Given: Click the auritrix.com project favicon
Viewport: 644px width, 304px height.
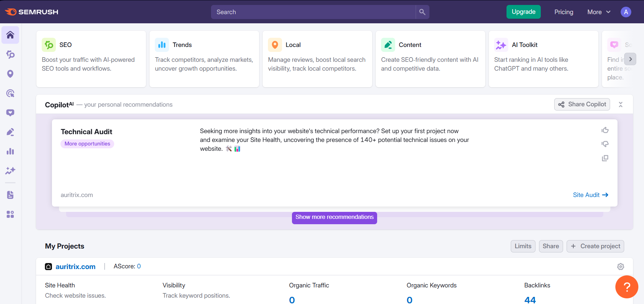Looking at the screenshot, I should click(x=48, y=267).
